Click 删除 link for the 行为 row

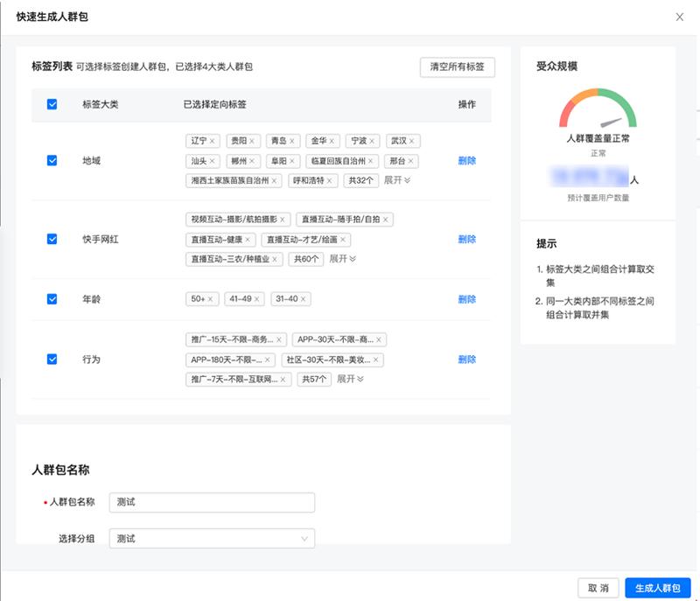(466, 360)
